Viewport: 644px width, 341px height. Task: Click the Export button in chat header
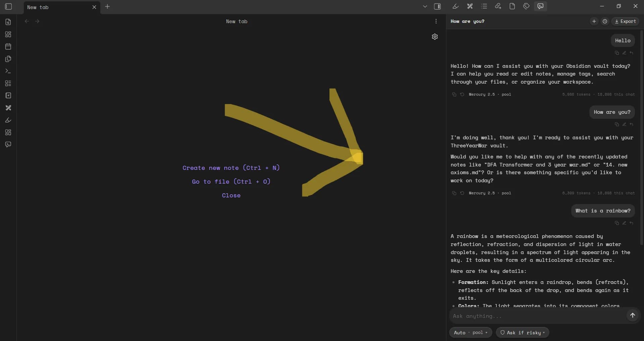coord(625,21)
